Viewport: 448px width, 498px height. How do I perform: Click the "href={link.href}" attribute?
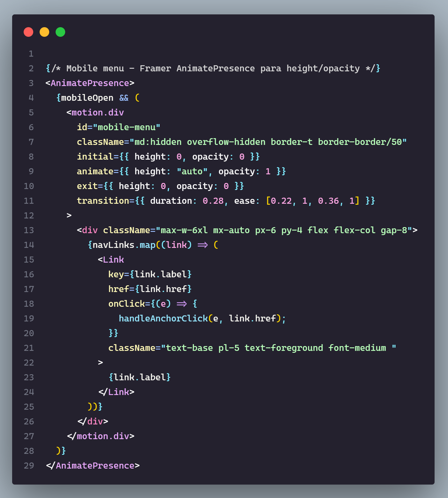(x=150, y=289)
